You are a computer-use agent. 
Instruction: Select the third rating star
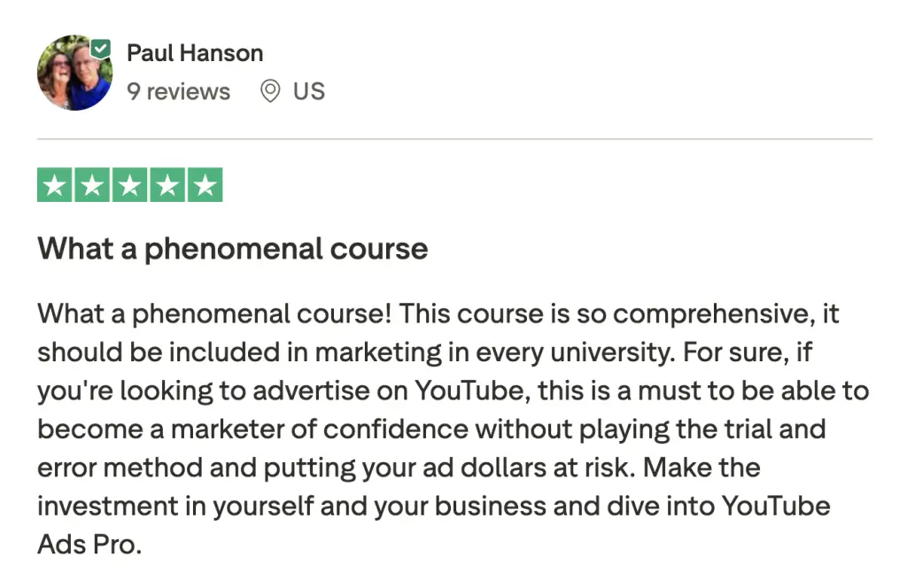click(x=129, y=185)
